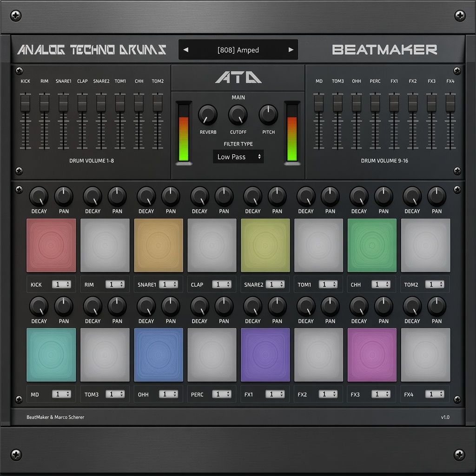Viewport: 476px width, 476px height.
Task: Click the CHH pad Decay knob
Action: (x=359, y=197)
